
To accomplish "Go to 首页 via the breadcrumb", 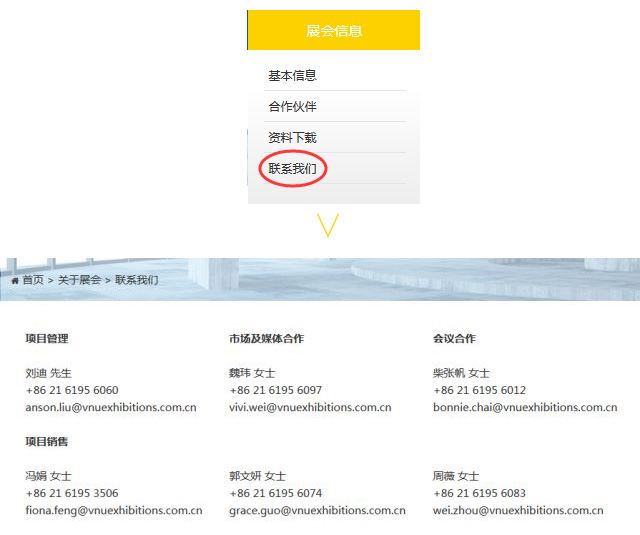I will (x=33, y=281).
